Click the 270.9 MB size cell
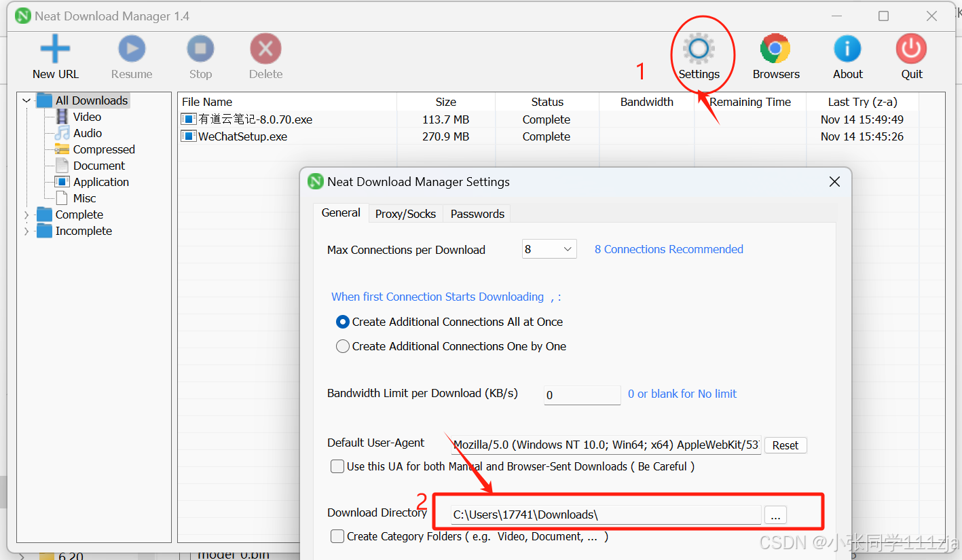962x560 pixels. 445,136
